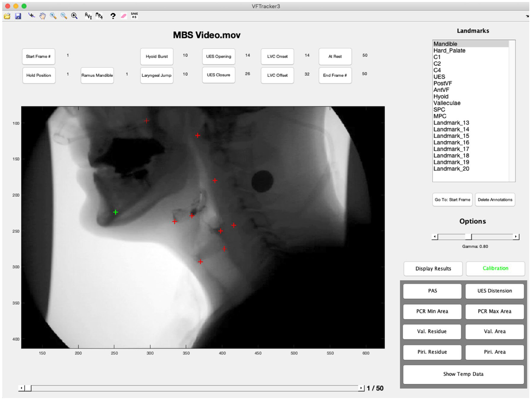The height and width of the screenshot is (400, 532).
Task: Click the Piri. Area button
Action: point(494,352)
